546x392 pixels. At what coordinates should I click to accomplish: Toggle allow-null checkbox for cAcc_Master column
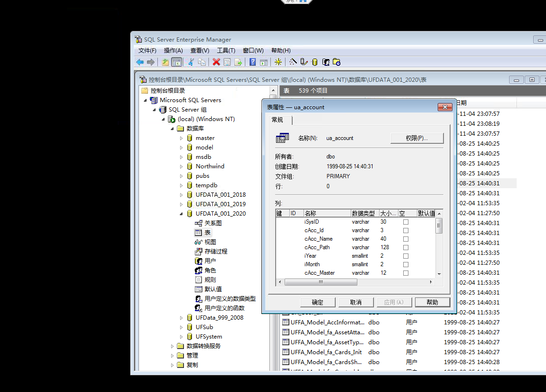coord(406,273)
